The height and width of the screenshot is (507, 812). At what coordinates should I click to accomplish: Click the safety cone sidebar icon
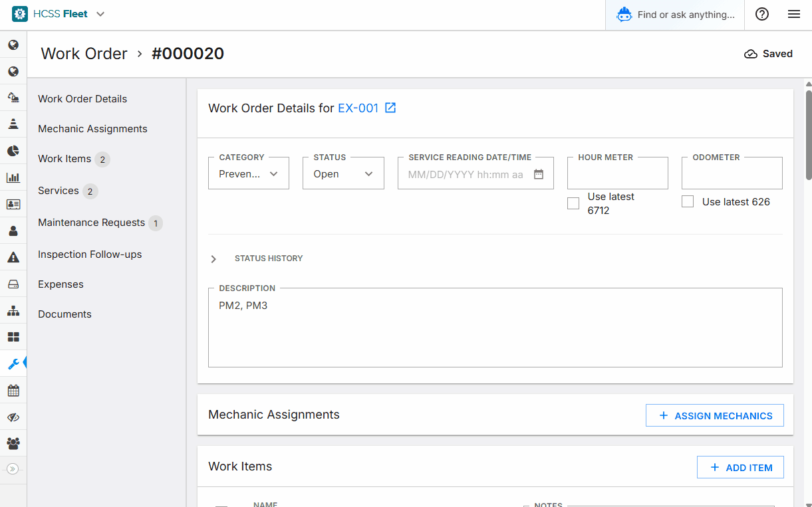(13, 124)
